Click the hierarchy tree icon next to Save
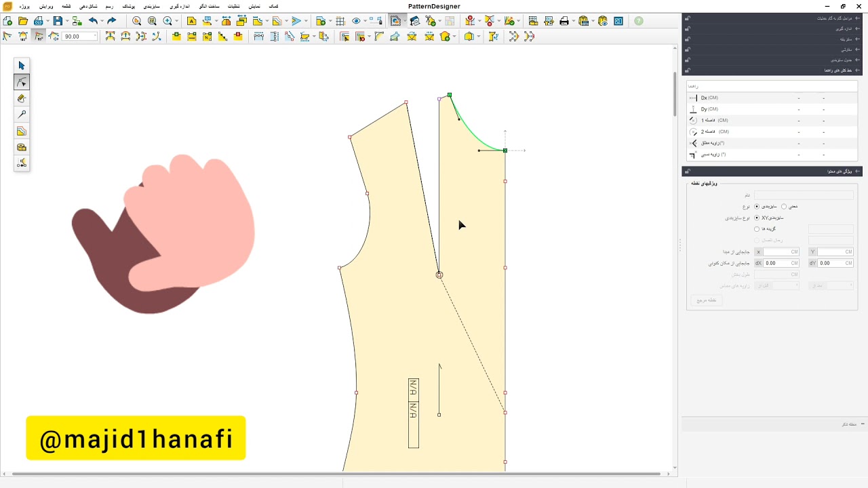Image resolution: width=868 pixels, height=488 pixels. point(77,21)
